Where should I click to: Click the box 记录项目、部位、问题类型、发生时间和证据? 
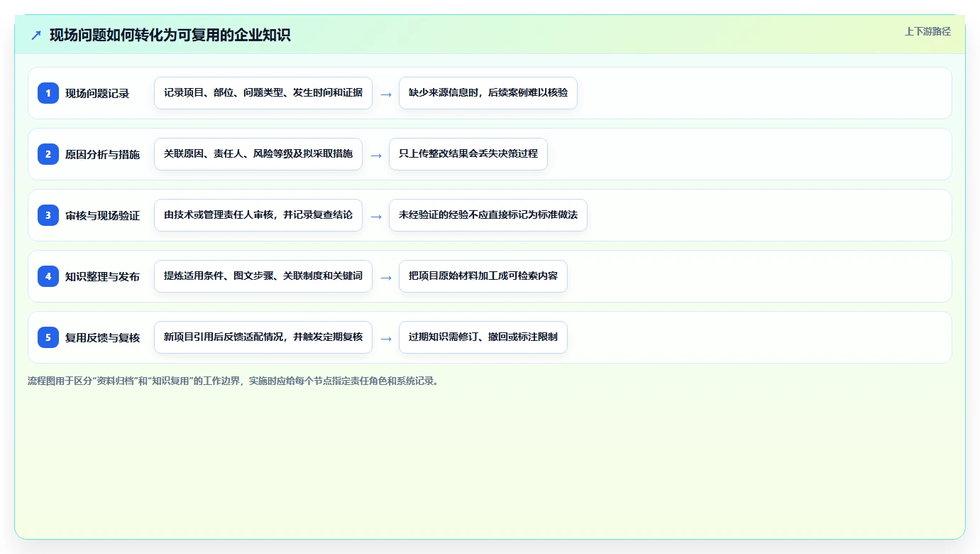point(263,93)
